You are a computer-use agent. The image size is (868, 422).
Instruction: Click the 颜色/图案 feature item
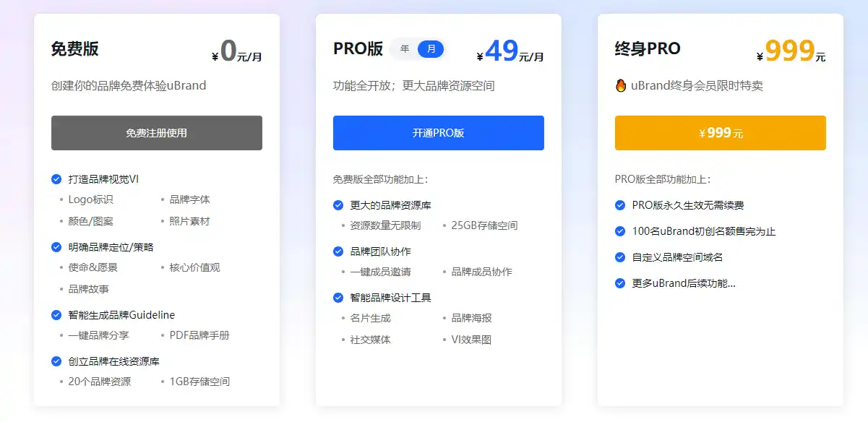91,221
